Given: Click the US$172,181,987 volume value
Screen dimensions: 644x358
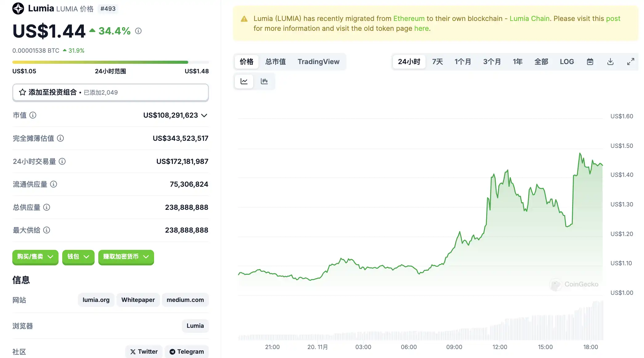Looking at the screenshot, I should [x=182, y=161].
